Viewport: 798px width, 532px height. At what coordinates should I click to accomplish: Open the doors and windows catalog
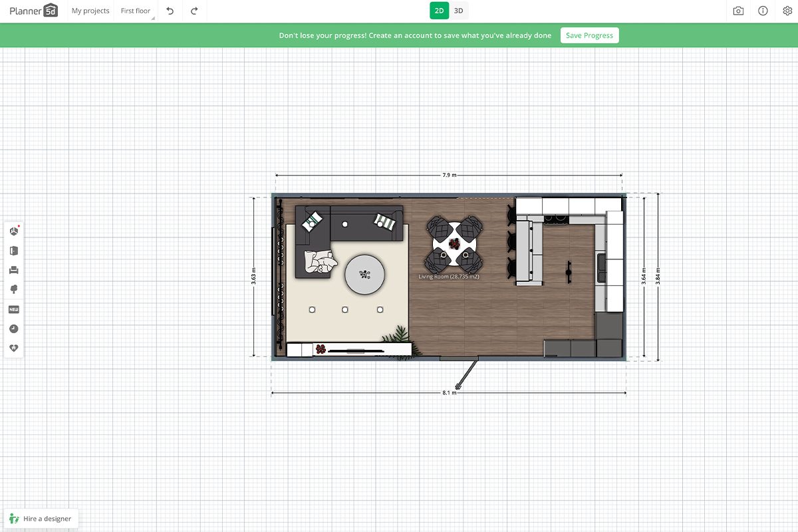(14, 251)
